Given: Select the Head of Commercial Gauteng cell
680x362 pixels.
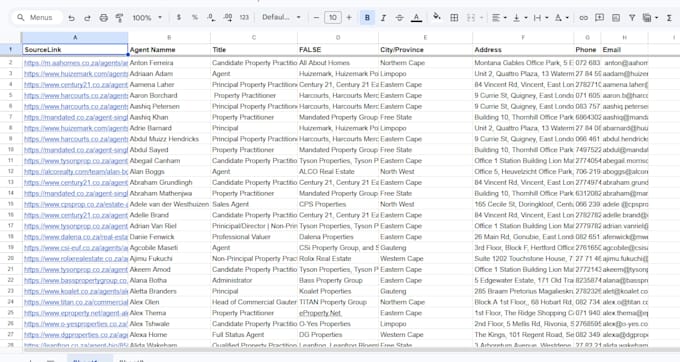Looking at the screenshot, I should click(x=254, y=302).
